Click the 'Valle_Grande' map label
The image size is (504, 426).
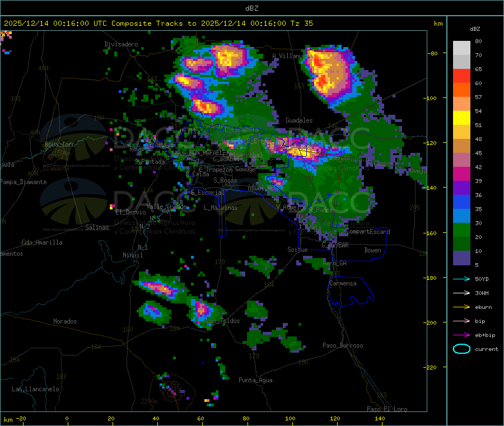click(x=166, y=207)
